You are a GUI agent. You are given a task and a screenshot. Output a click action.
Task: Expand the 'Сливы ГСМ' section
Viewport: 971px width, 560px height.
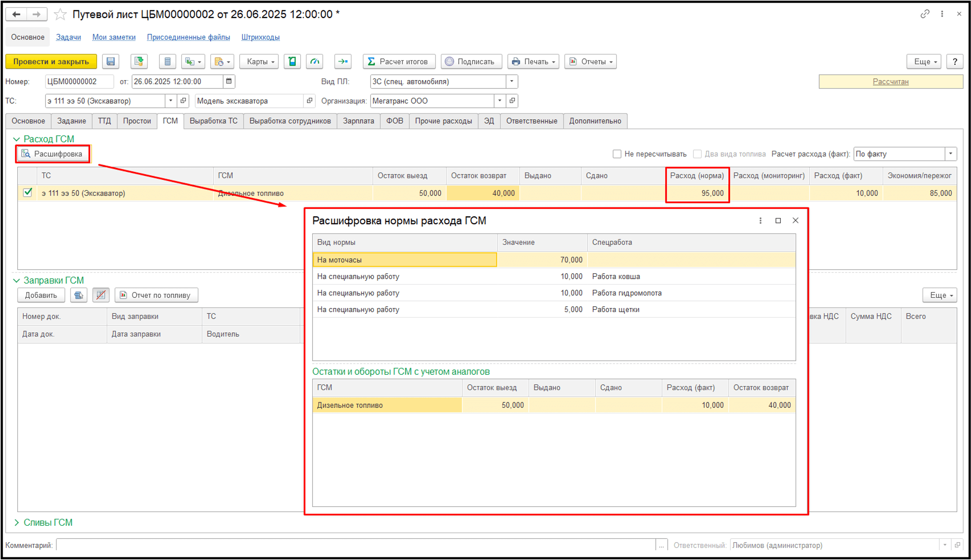click(17, 523)
